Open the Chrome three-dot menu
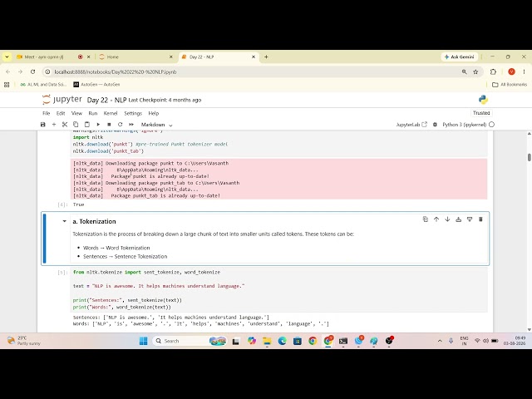Image resolution: width=532 pixels, height=399 pixels. pos(524,72)
